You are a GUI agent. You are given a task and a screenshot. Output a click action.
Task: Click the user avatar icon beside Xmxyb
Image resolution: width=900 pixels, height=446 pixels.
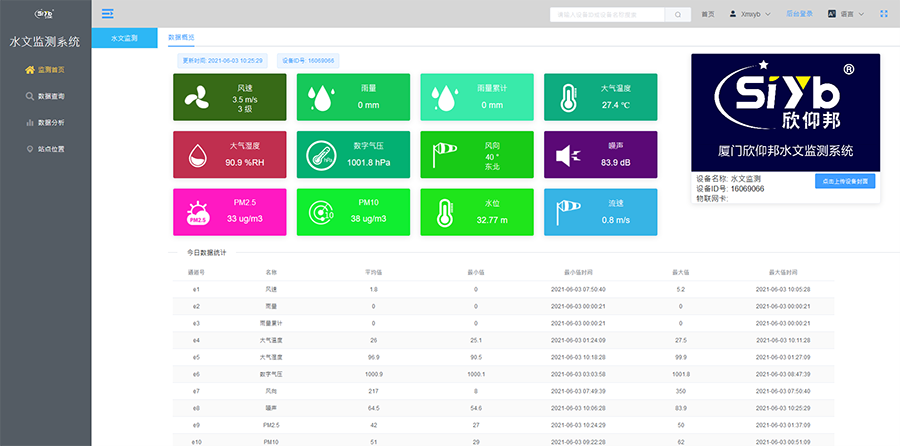point(732,14)
